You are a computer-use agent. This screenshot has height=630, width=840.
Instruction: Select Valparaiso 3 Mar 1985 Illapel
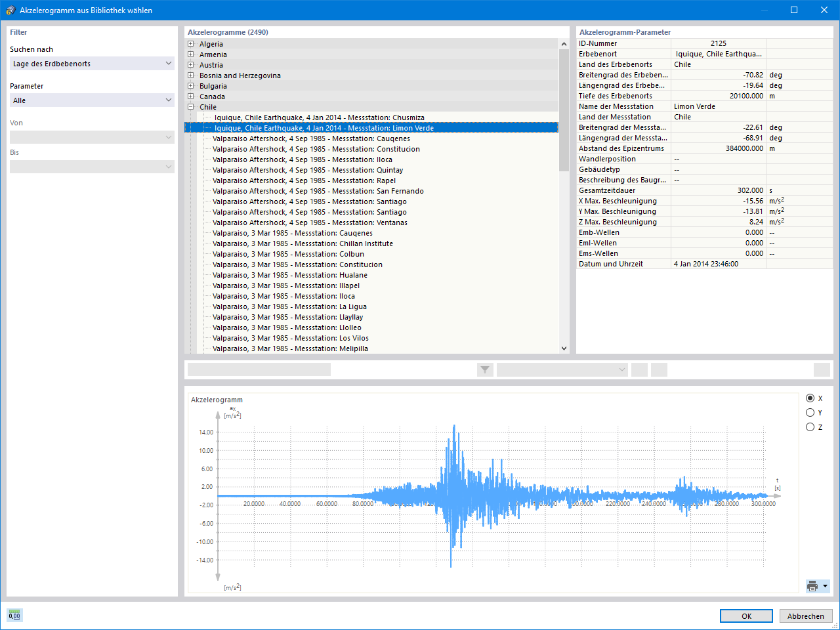(285, 285)
